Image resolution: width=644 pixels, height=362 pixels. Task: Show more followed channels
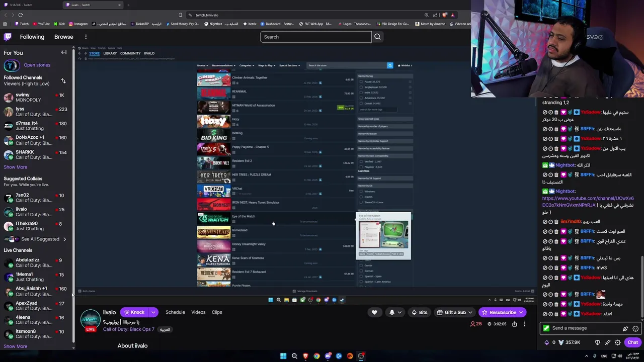tap(16, 167)
